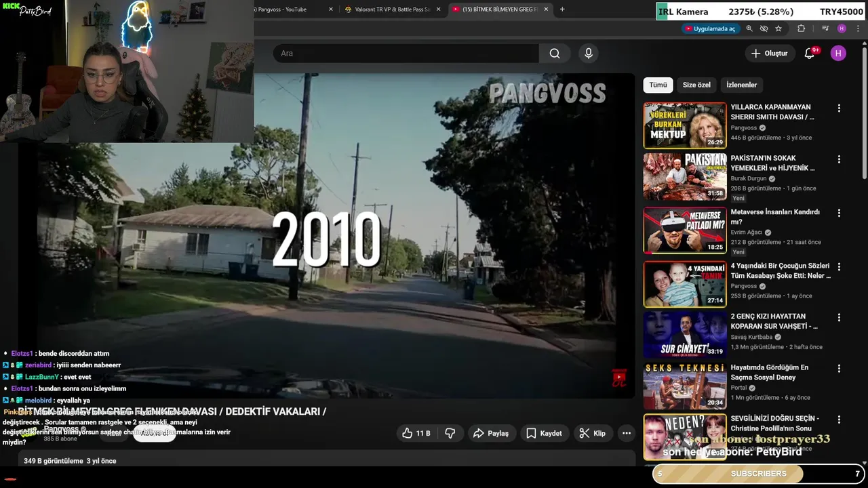The height and width of the screenshot is (488, 868).
Task: Open options menu for Sevgilinizi Doğru Seçin video
Action: (839, 420)
